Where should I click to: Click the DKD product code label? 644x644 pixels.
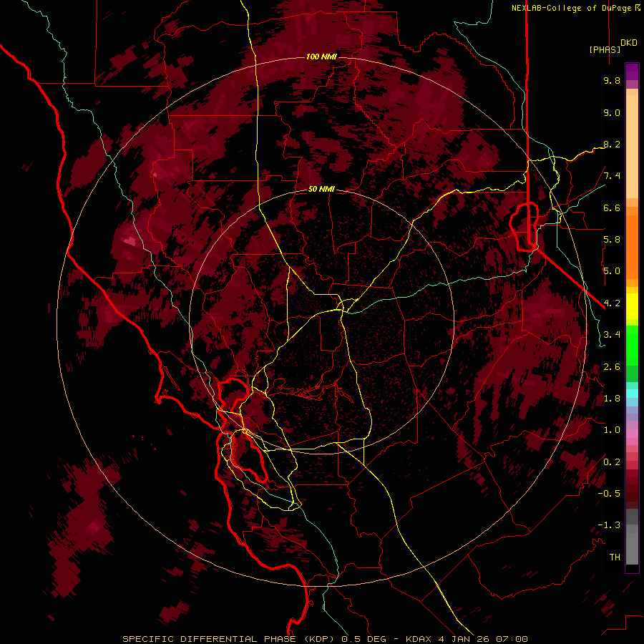(629, 43)
